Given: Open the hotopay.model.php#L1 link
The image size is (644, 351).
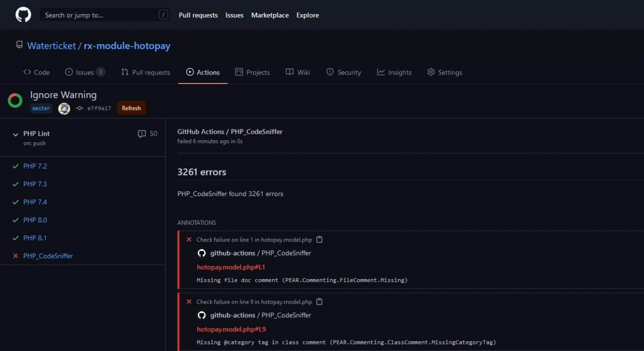Looking at the screenshot, I should tap(231, 267).
